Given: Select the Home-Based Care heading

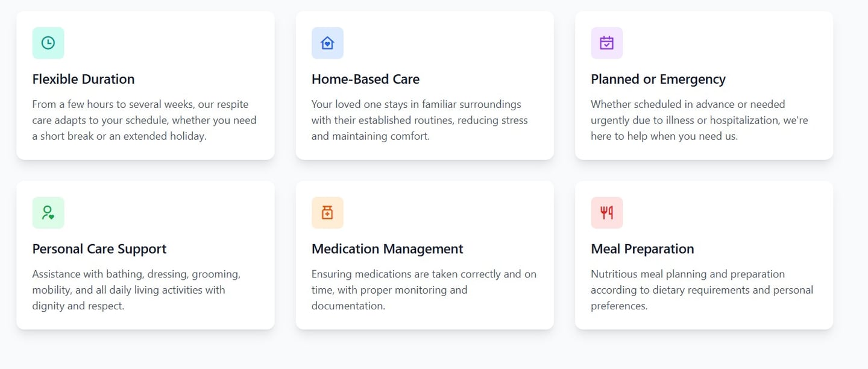Looking at the screenshot, I should (x=365, y=79).
